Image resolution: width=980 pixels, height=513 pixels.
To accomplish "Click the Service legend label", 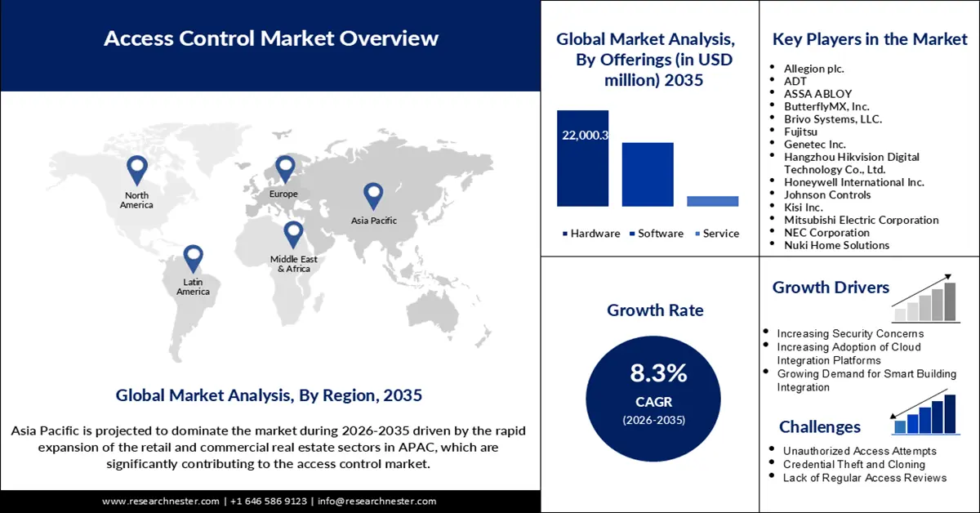I will click(720, 234).
